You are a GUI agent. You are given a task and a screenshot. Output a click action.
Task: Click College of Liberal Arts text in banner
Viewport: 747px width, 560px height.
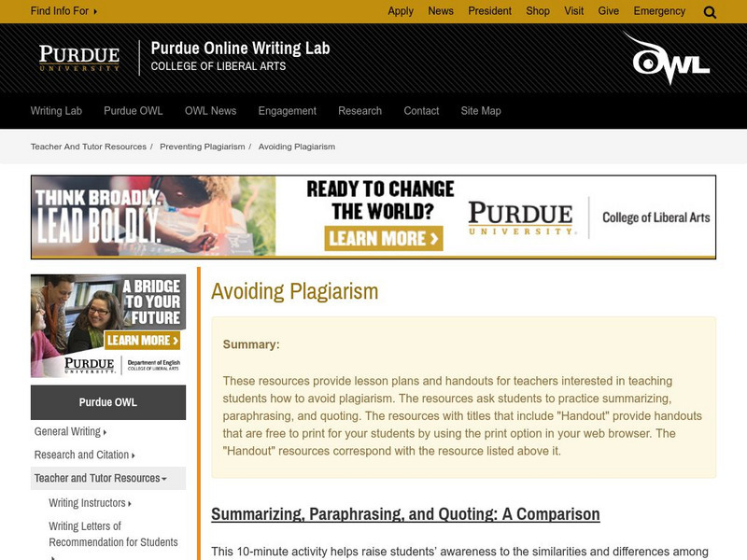click(x=656, y=217)
